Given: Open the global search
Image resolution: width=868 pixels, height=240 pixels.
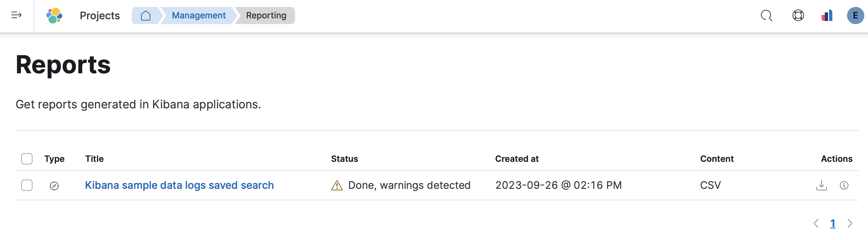Looking at the screenshot, I should click(766, 16).
